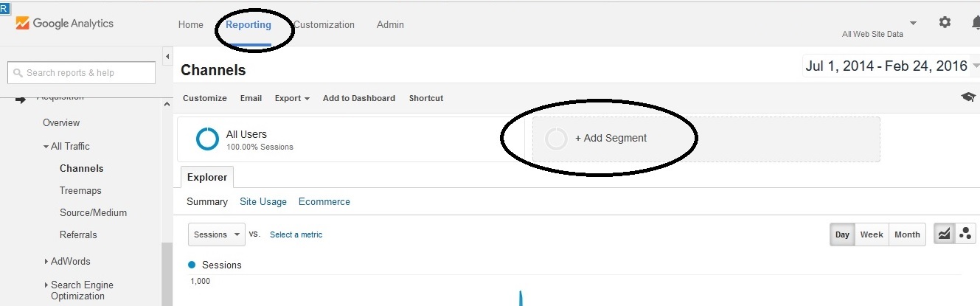Viewport: 980px width, 306px height.
Task: Click the Google Analytics logo
Action: (x=64, y=24)
